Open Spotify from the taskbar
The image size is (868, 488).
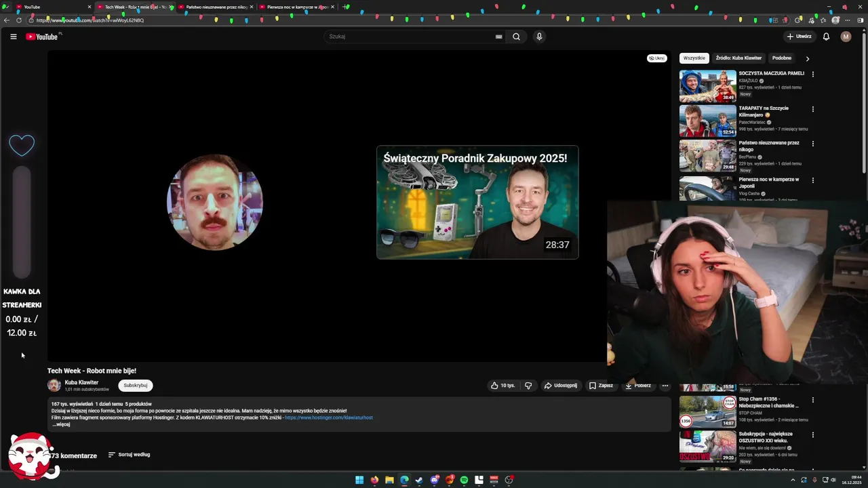[x=464, y=480]
